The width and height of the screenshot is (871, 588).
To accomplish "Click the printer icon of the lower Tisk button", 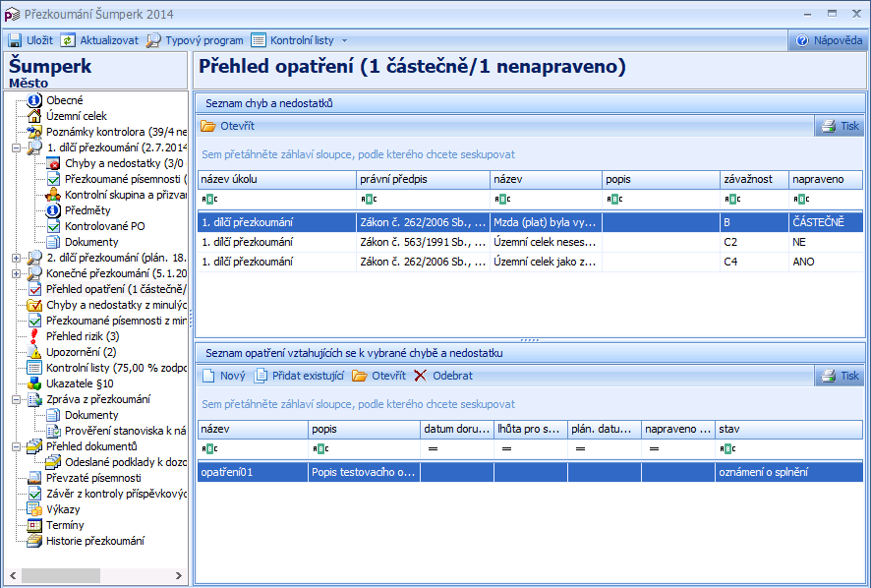I will coord(828,376).
